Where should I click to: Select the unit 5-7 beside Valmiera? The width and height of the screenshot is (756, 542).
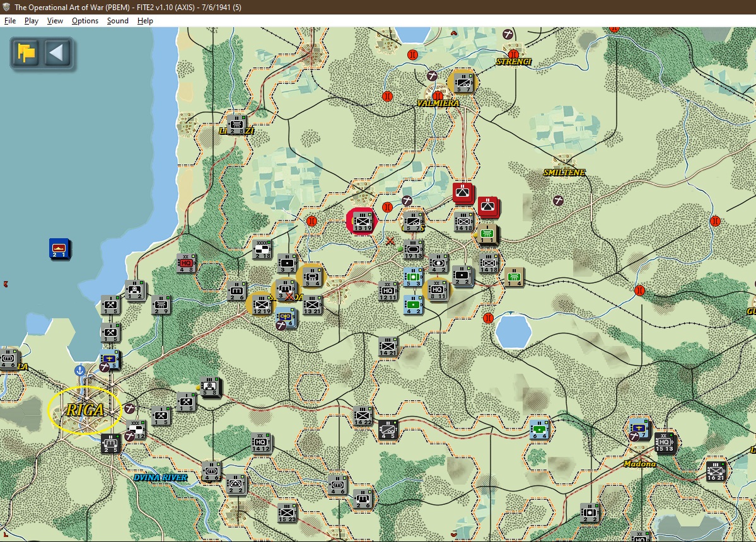(x=463, y=83)
